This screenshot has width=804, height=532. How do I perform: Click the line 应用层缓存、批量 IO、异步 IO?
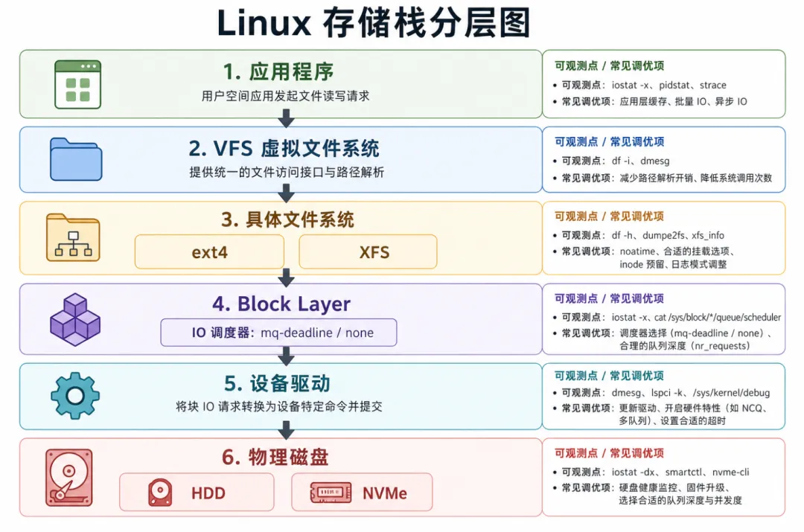click(683, 101)
